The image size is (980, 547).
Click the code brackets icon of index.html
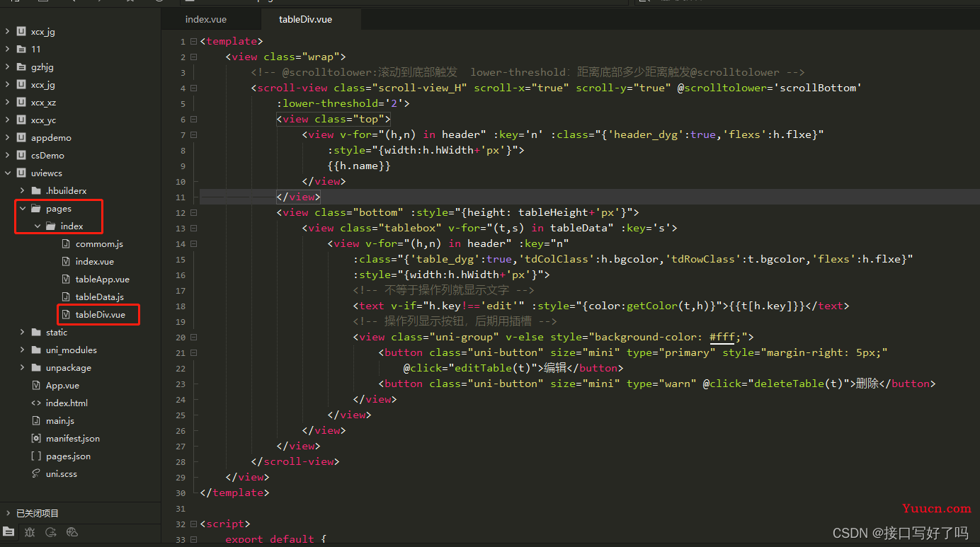(x=36, y=403)
